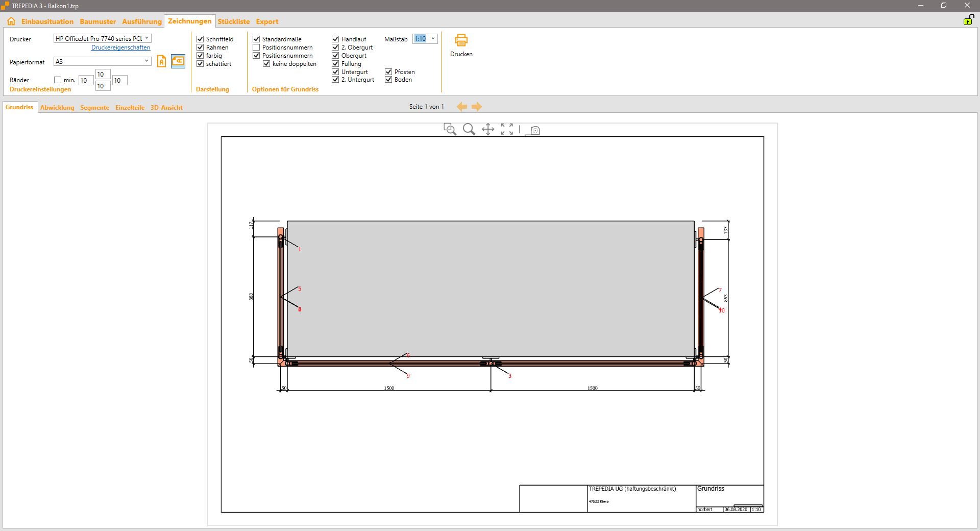Toggle the Handlauf checkbox

(335, 39)
